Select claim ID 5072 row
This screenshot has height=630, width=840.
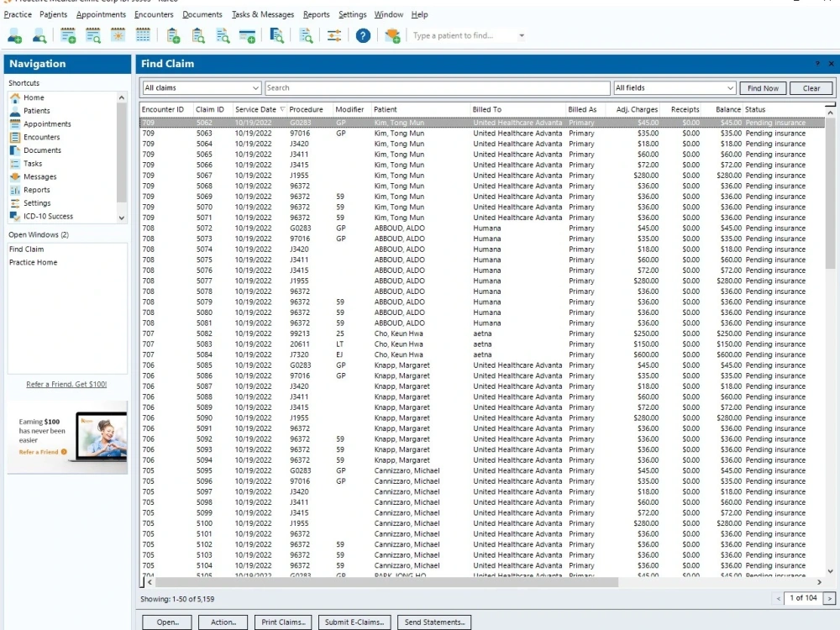482,228
